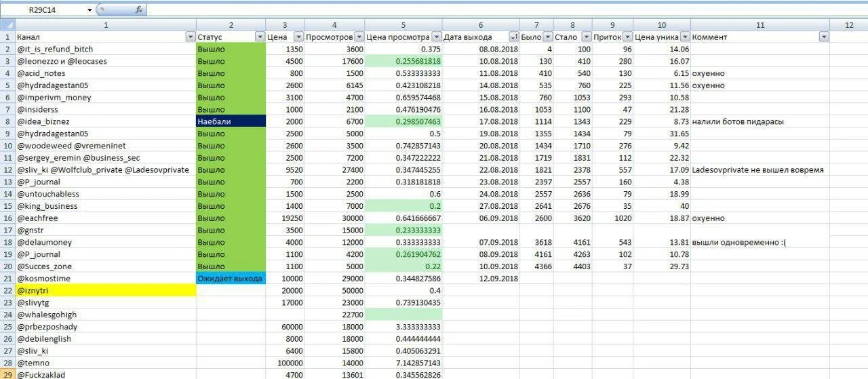Viewport: 868px width, 379px height.
Task: Select the @untouchabless cell
Action: (x=105, y=194)
